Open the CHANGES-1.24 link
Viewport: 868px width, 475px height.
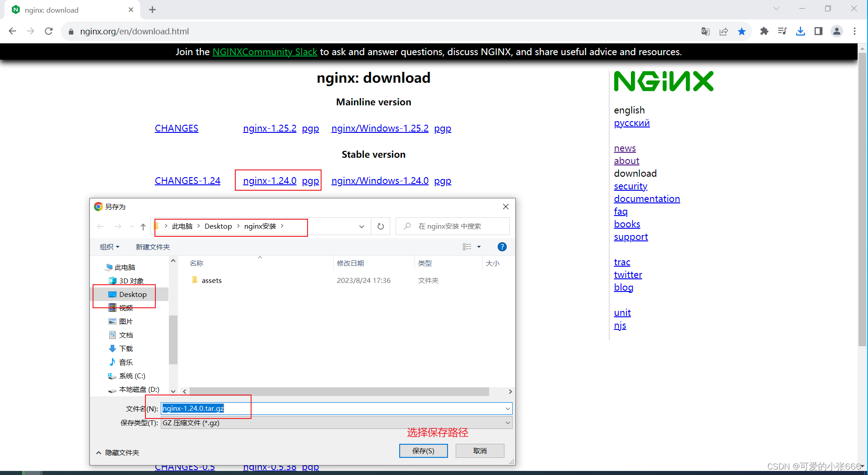pos(187,181)
